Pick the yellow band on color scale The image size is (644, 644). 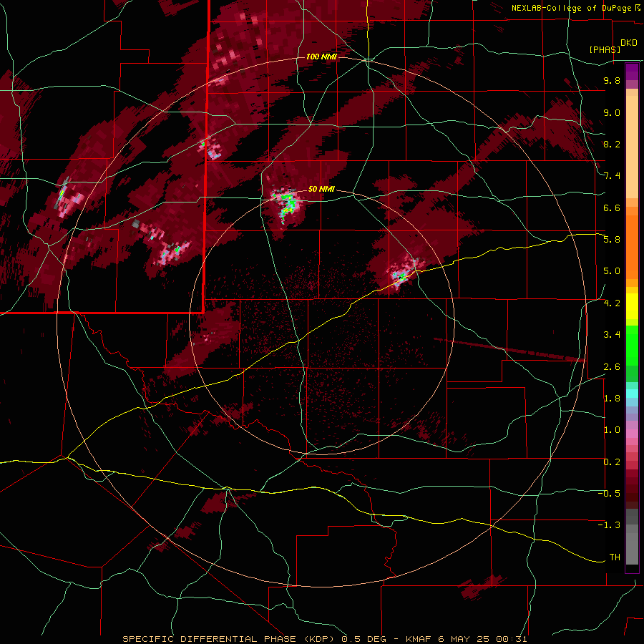(x=632, y=306)
